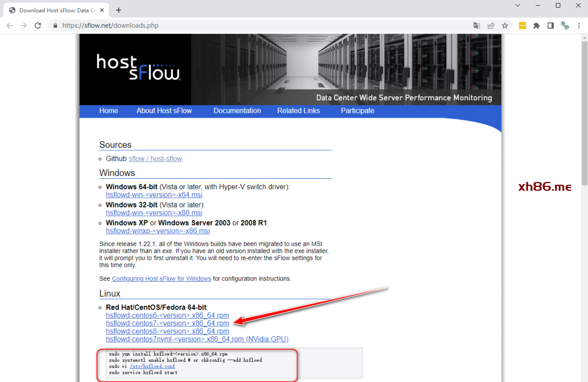Bookmark this page with the star
This screenshot has width=588, height=382.
tap(505, 26)
